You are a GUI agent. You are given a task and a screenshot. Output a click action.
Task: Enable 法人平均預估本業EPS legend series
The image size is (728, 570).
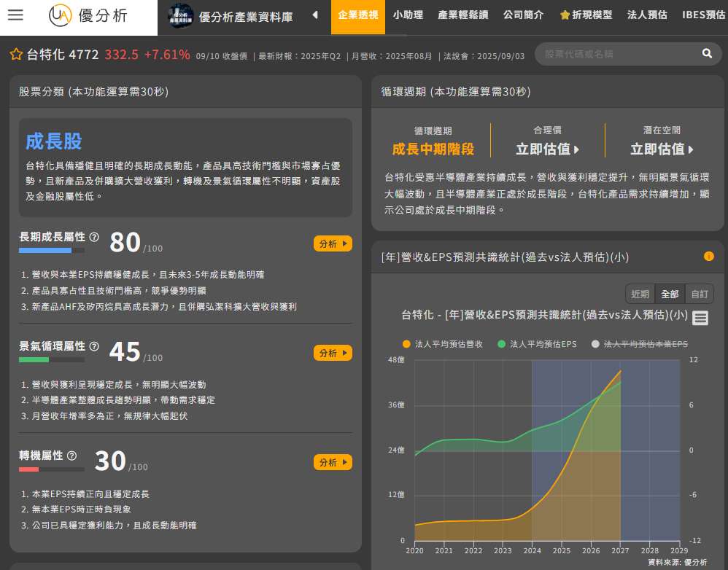[639, 344]
